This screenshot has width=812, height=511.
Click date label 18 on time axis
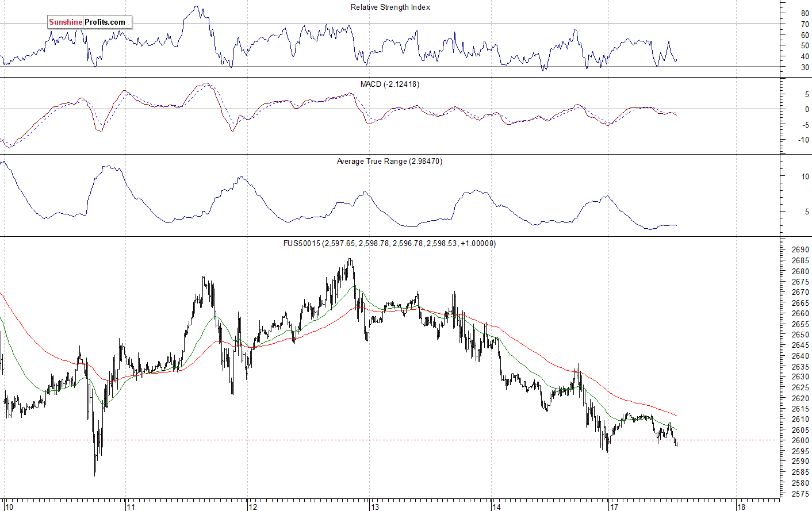tap(741, 507)
